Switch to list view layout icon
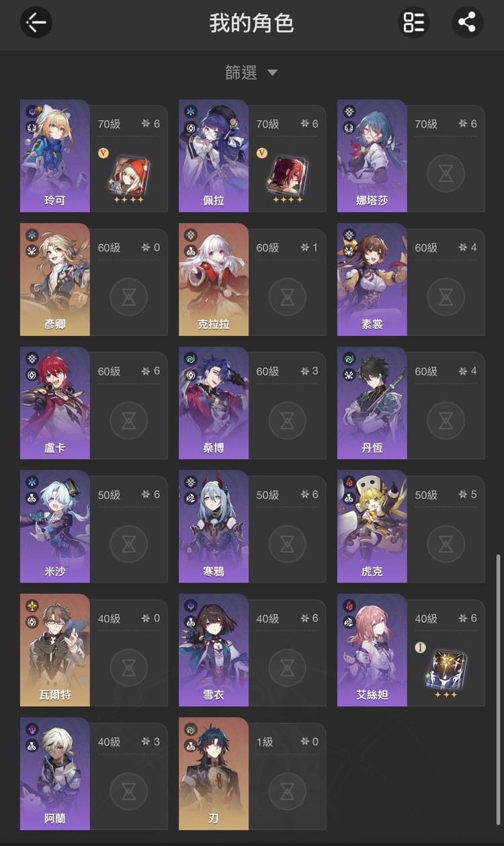This screenshot has width=504, height=846. point(414,22)
